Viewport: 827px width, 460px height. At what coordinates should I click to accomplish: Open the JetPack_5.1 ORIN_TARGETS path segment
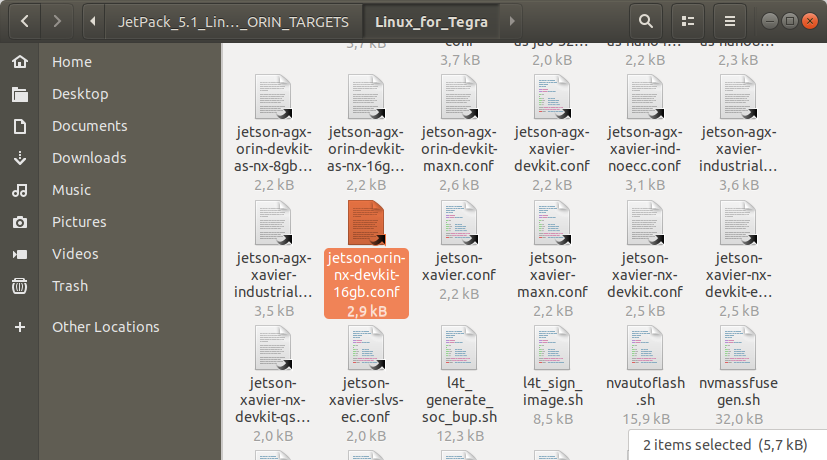point(233,22)
